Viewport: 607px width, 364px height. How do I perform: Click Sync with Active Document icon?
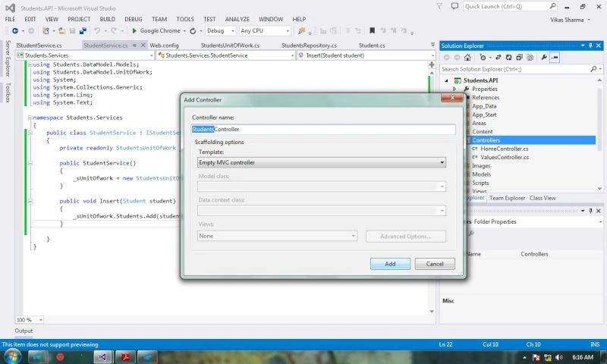(498, 57)
